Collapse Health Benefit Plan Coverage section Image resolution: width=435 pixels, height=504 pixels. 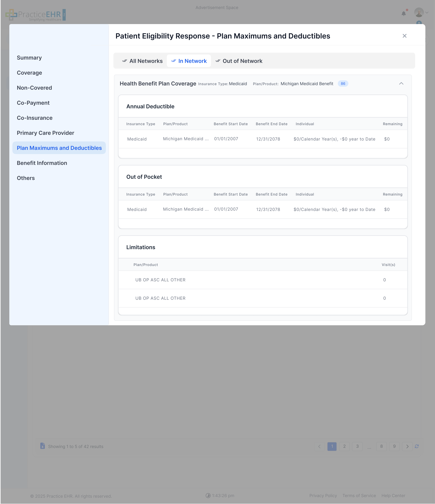click(x=401, y=84)
